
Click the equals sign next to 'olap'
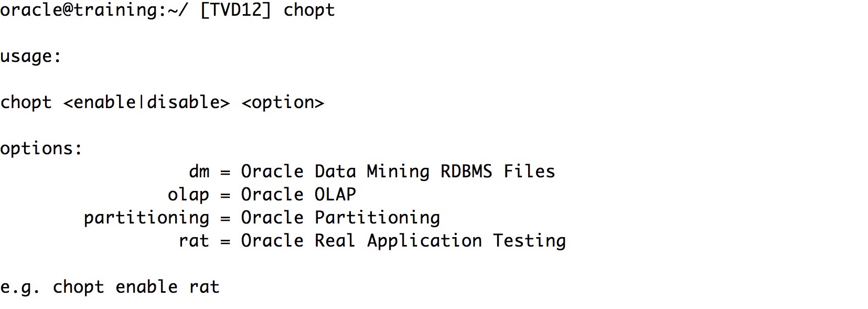(x=225, y=196)
